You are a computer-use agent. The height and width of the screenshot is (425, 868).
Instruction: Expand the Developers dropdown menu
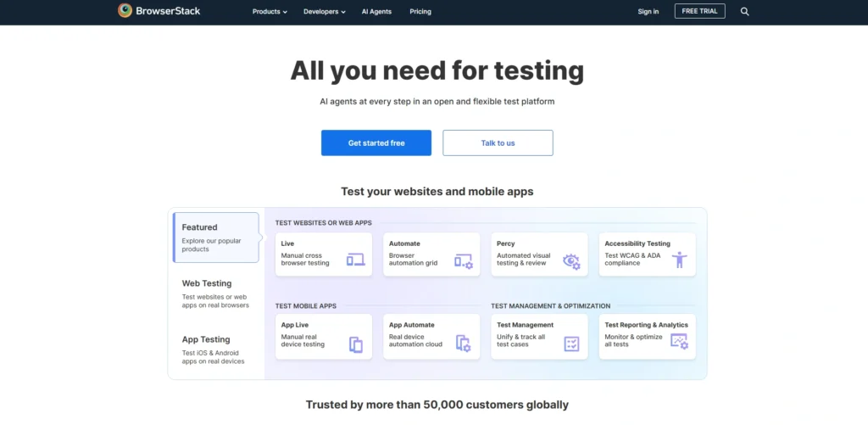click(325, 12)
